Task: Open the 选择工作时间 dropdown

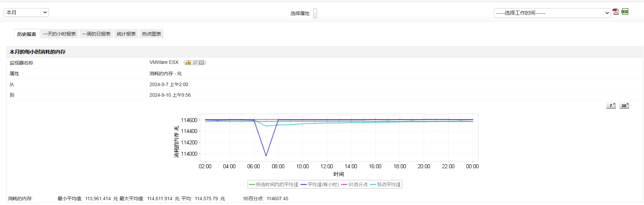Action: click(552, 13)
